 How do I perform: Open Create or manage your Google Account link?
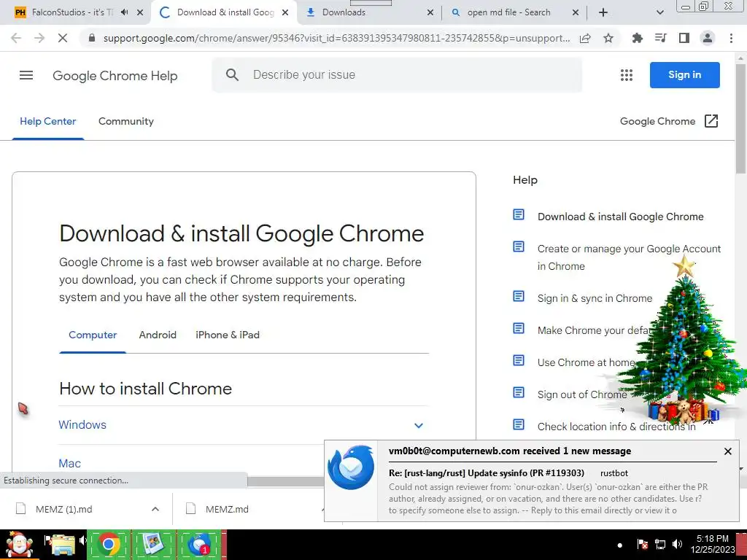click(629, 257)
